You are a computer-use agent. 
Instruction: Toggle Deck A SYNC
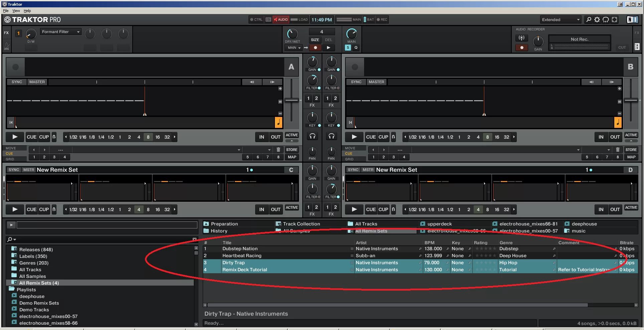pyautogui.click(x=17, y=82)
